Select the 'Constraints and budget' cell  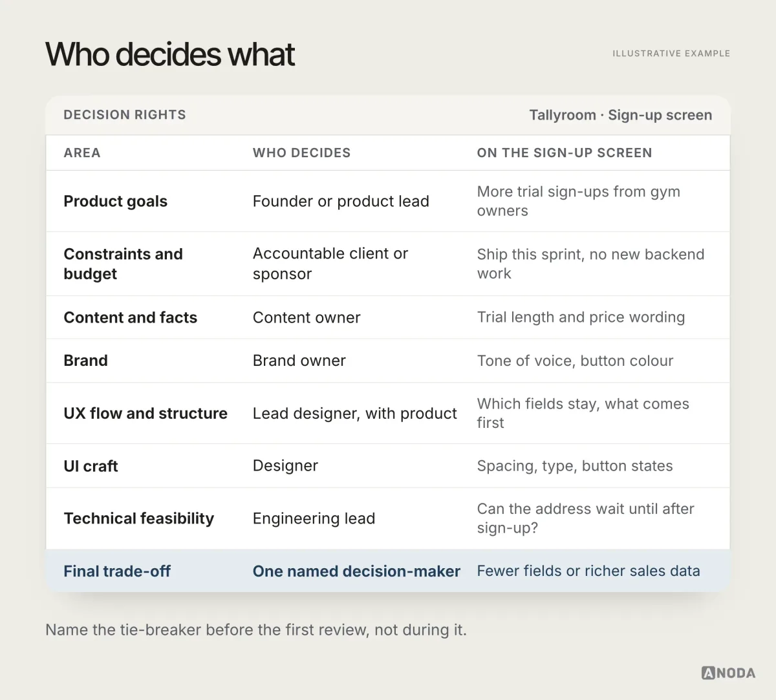[123, 264]
